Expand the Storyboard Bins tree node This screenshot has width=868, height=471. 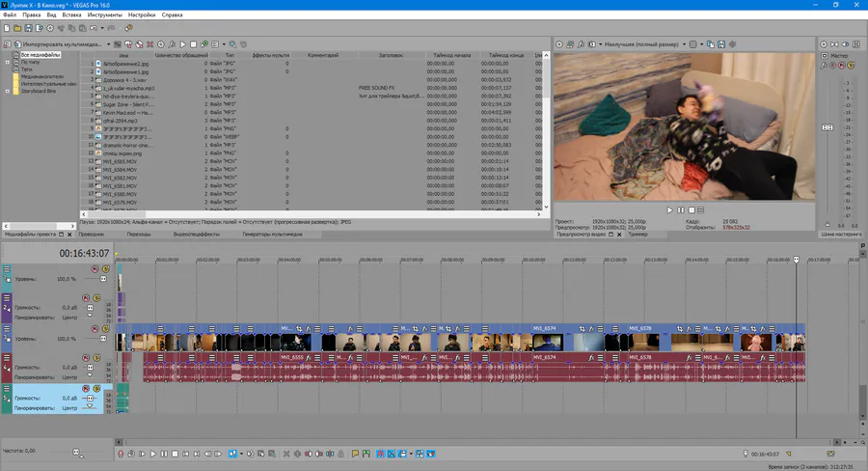8,91
